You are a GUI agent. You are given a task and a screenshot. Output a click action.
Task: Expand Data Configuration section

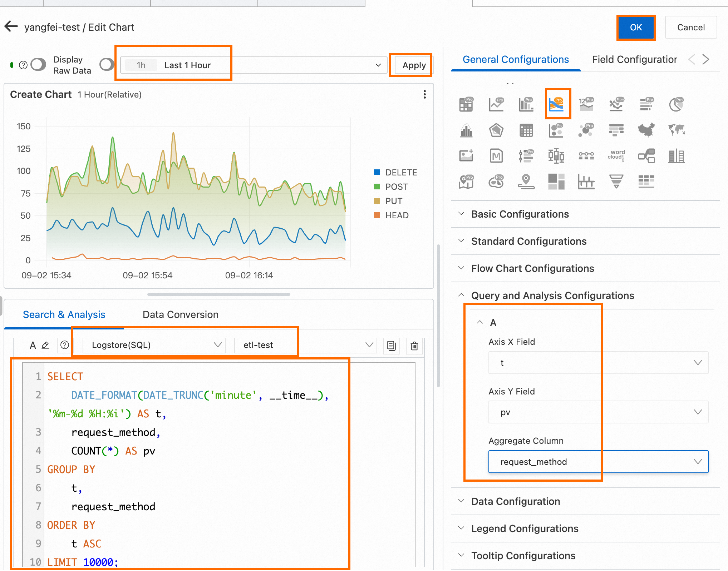(x=586, y=501)
